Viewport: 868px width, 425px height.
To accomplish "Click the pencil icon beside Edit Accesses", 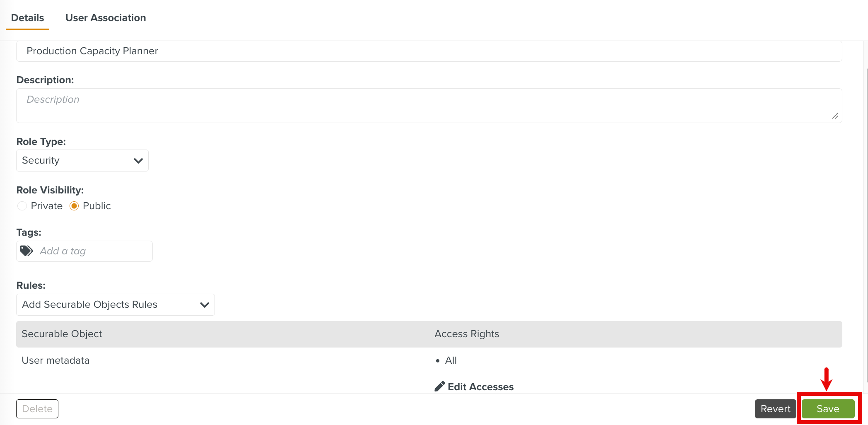I will click(x=439, y=386).
